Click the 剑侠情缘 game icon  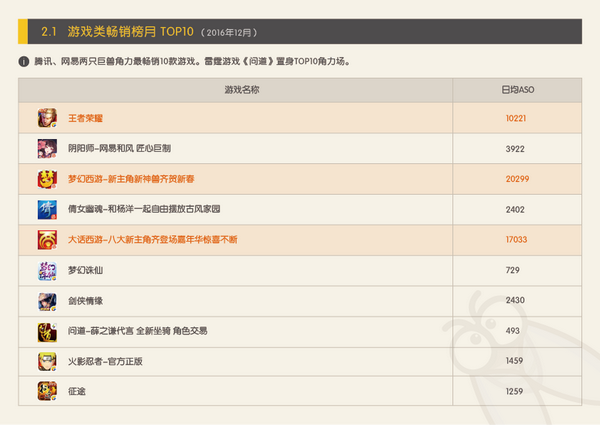pos(47,301)
